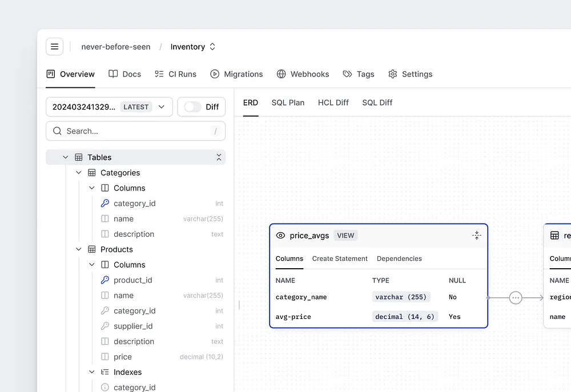
Task: Collapse the Categories Columns group
Action: tap(92, 188)
